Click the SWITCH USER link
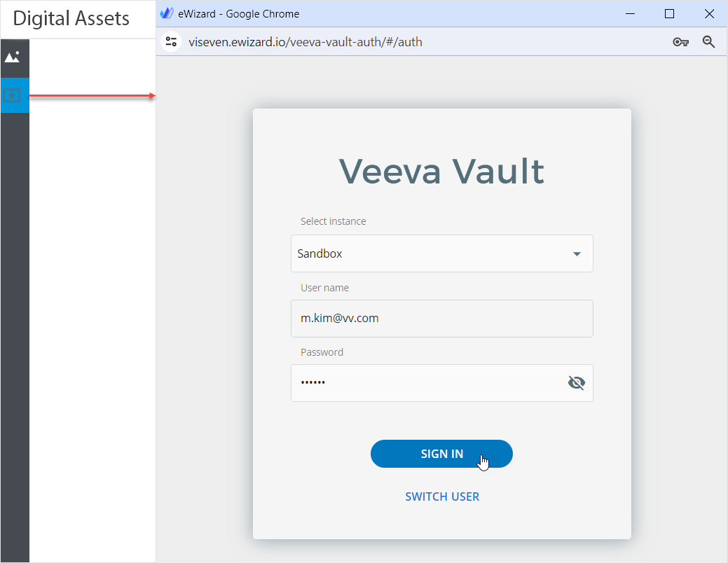Viewport: 728px width, 563px height. click(x=442, y=496)
